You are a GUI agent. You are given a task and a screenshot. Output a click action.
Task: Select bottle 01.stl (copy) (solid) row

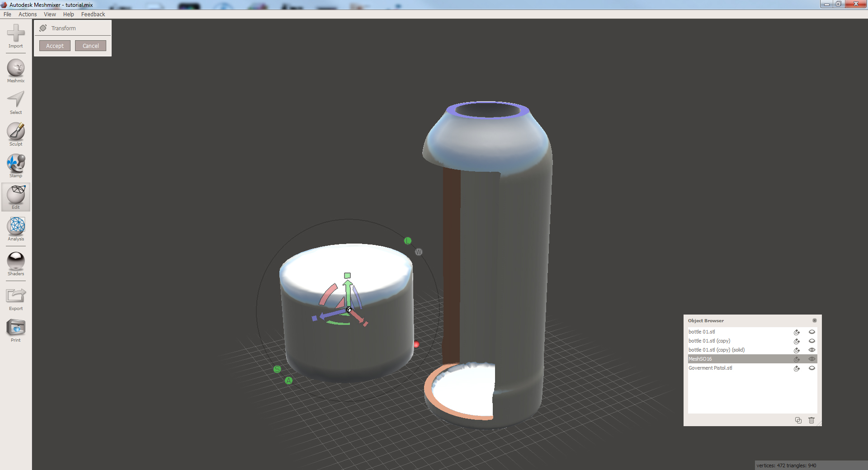coord(752,350)
